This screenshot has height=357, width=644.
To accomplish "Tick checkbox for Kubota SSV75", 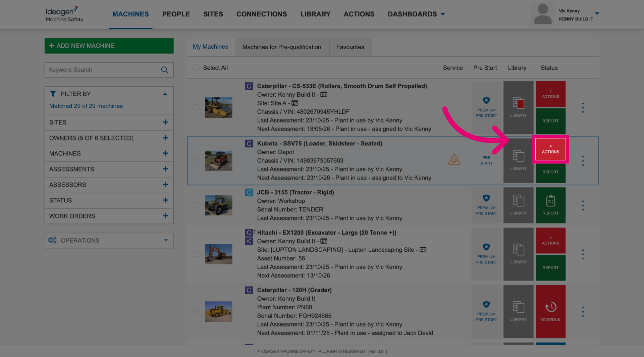I will pyautogui.click(x=196, y=160).
